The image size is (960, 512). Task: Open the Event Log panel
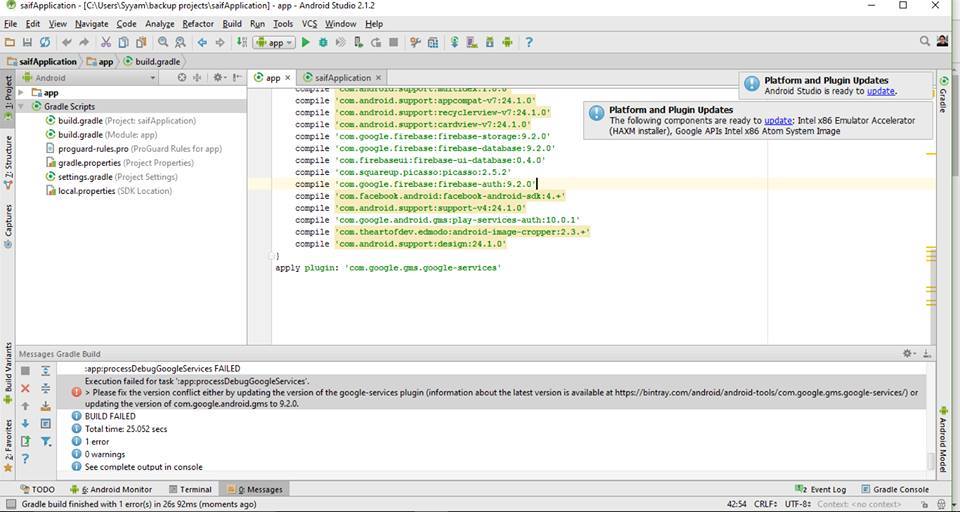[x=821, y=489]
